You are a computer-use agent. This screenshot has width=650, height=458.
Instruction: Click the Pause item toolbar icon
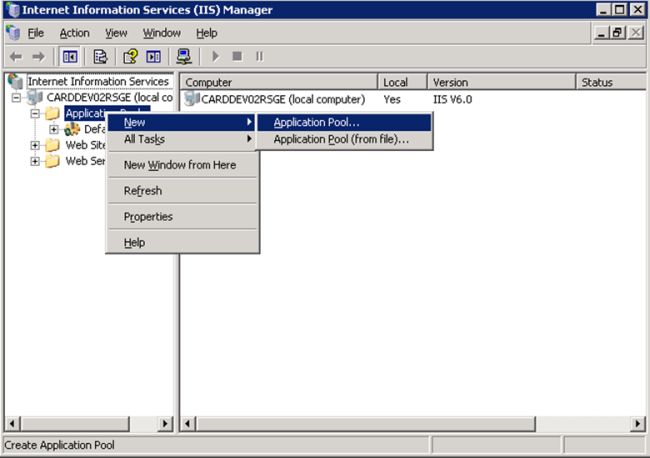click(x=259, y=56)
